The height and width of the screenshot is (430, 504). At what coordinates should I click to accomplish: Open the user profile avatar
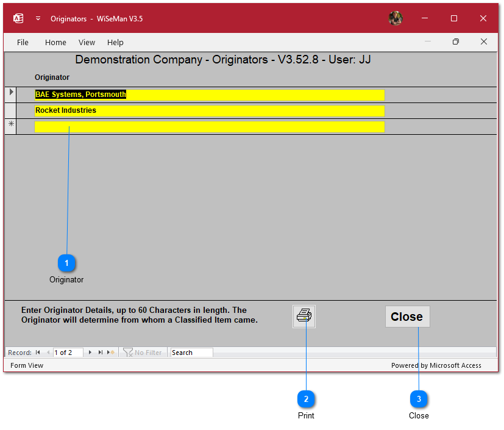[x=396, y=18]
